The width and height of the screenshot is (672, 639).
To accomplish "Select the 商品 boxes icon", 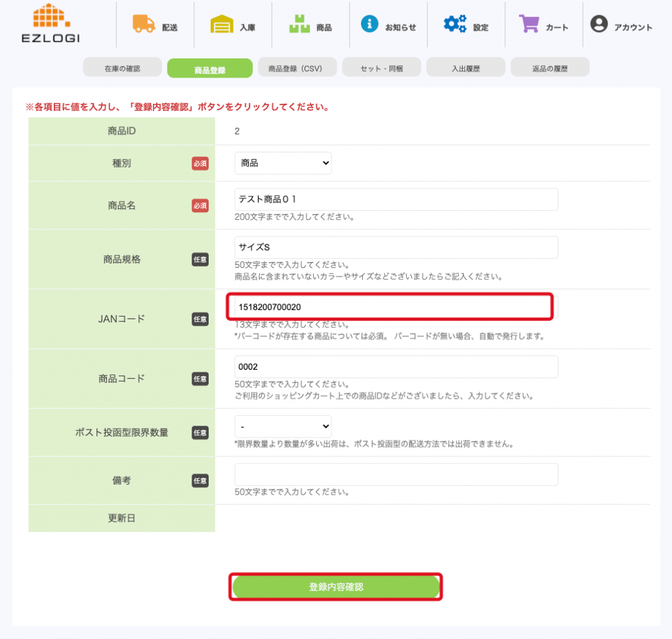I will pos(299,24).
